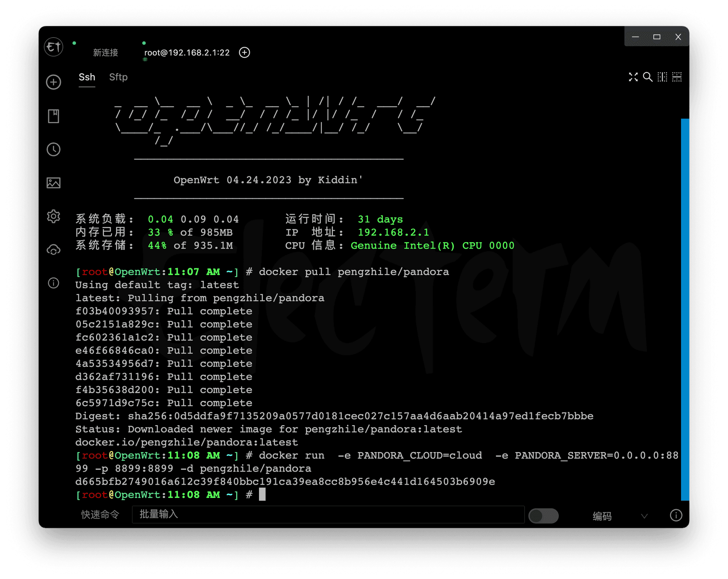This screenshot has width=728, height=579.
Task: Click the blue terminal scrollbar
Action: tap(685, 309)
